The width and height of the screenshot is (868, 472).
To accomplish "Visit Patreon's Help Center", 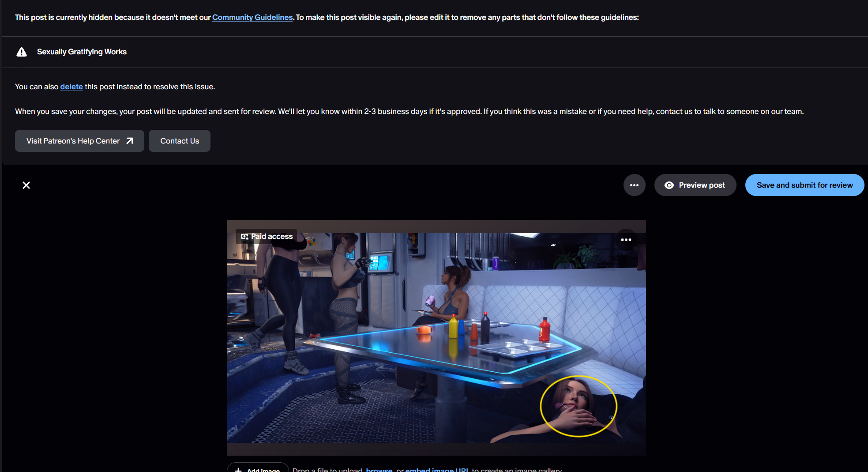I will [x=73, y=141].
